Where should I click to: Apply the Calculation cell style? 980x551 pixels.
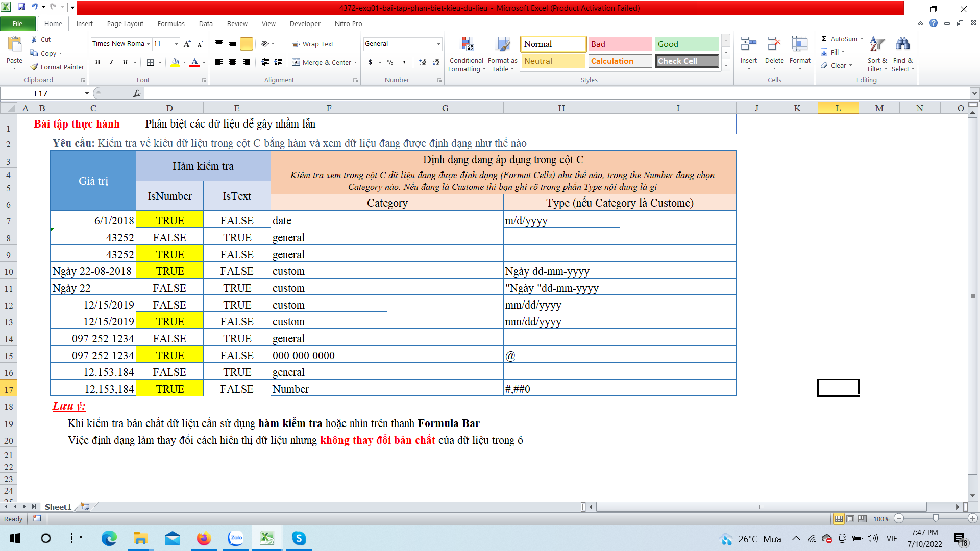(620, 61)
